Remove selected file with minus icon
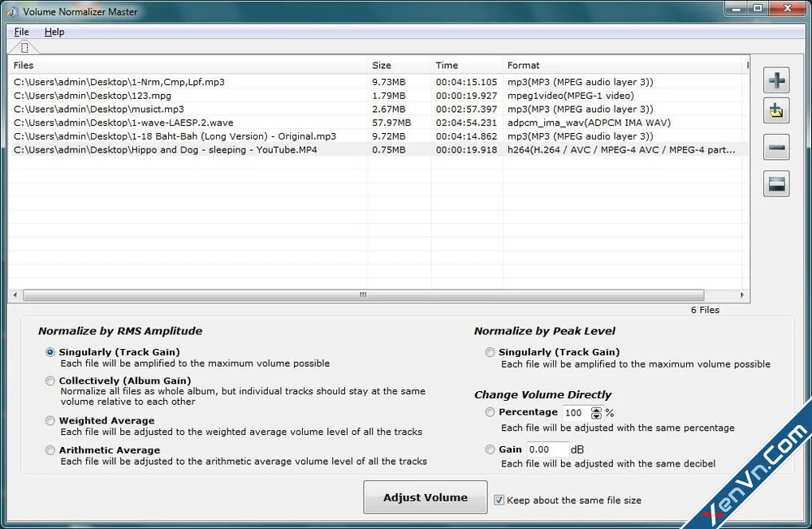 [776, 147]
